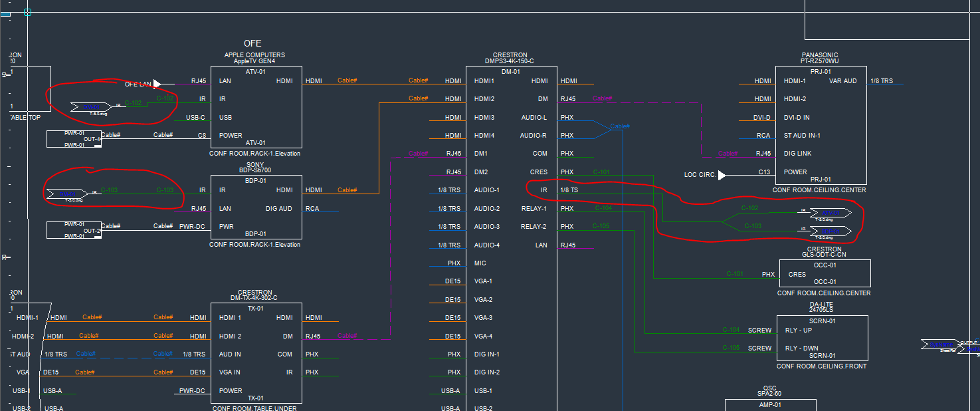The image size is (980, 411).
Task: Select the AUDIO-1 port label
Action: click(487, 190)
